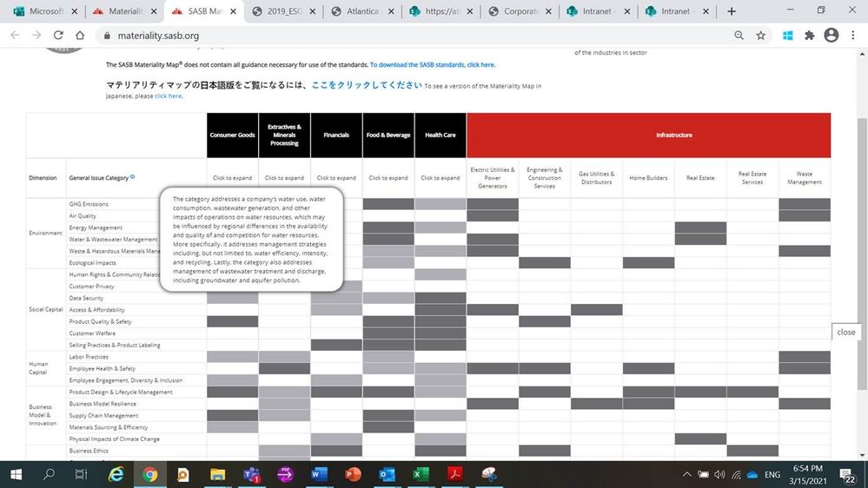
Task: Open the Chrome profile avatar
Action: tap(831, 35)
